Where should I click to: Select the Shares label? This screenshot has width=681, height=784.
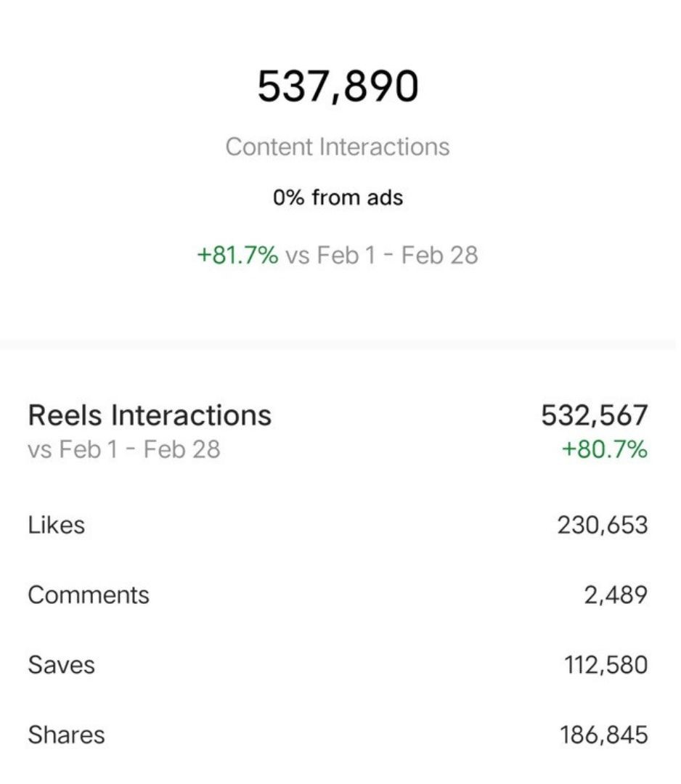pyautogui.click(x=66, y=735)
